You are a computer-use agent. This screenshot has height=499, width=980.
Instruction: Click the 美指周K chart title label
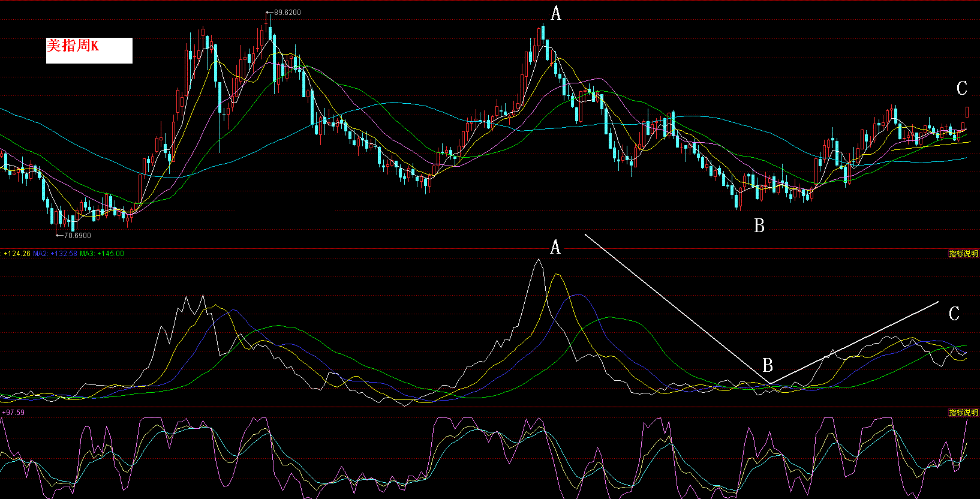pyautogui.click(x=73, y=46)
